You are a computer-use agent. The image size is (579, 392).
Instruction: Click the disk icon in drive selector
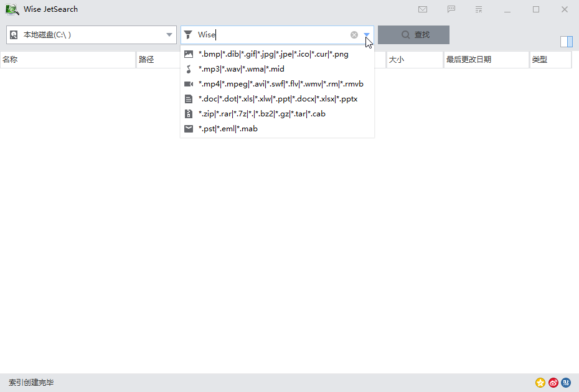coord(14,35)
